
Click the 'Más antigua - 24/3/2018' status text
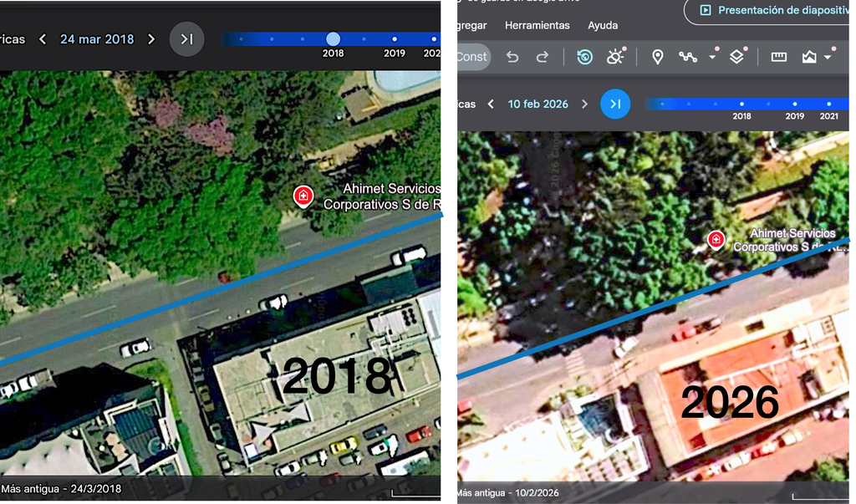tap(61, 489)
